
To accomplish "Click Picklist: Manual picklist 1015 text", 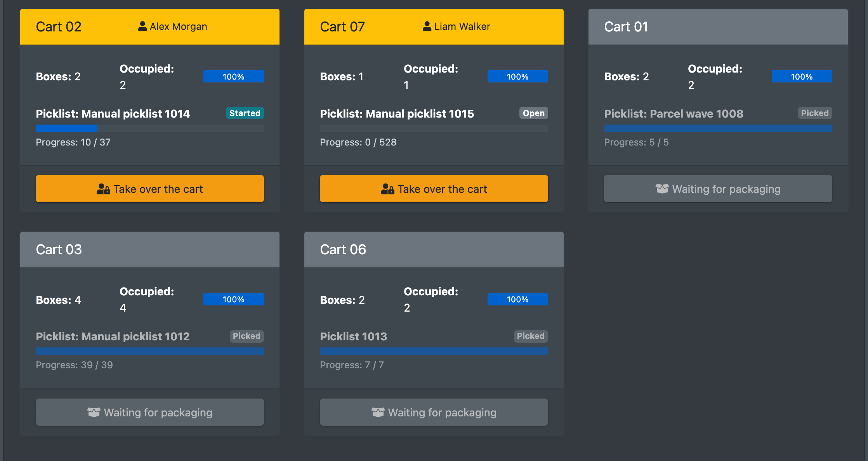I will pyautogui.click(x=397, y=114).
